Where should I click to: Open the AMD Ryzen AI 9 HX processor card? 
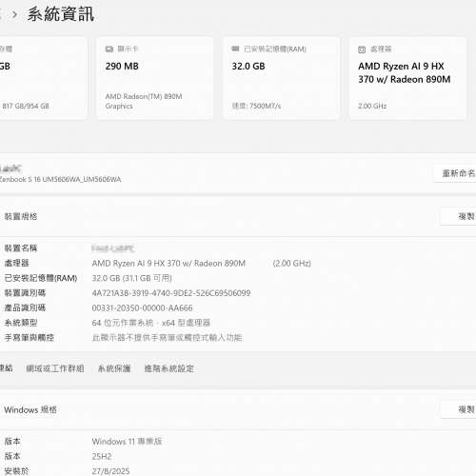point(407,78)
